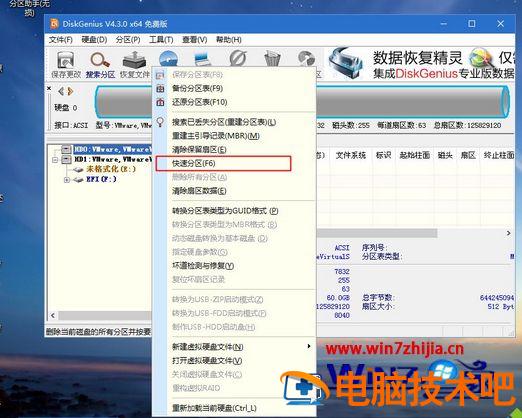This screenshot has height=418, width=522.
Task: Choose 坏道检测与修复(Y)
Action: coord(234,266)
